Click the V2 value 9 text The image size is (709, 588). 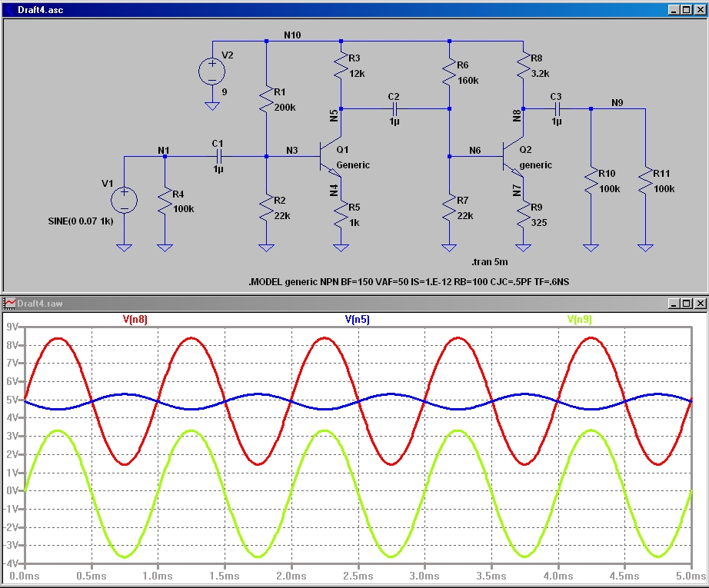tap(225, 92)
